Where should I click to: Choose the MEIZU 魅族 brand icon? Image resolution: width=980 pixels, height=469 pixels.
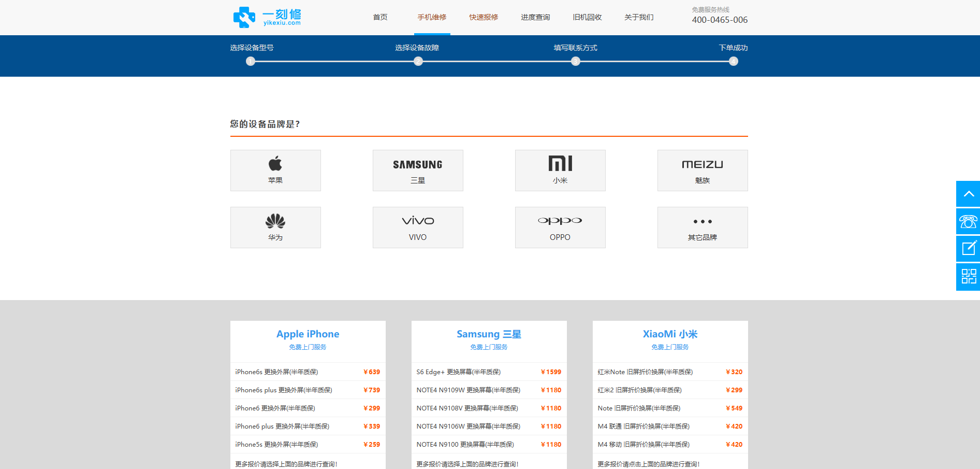(702, 170)
